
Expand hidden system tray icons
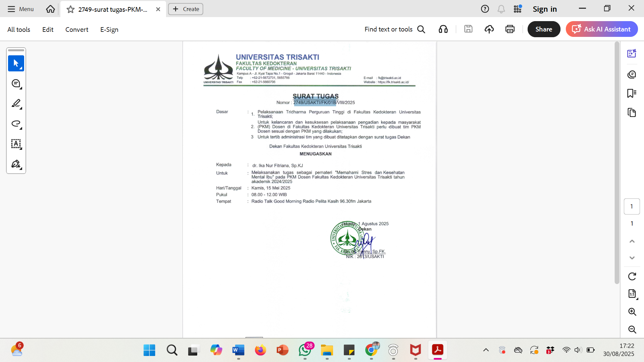(486, 350)
